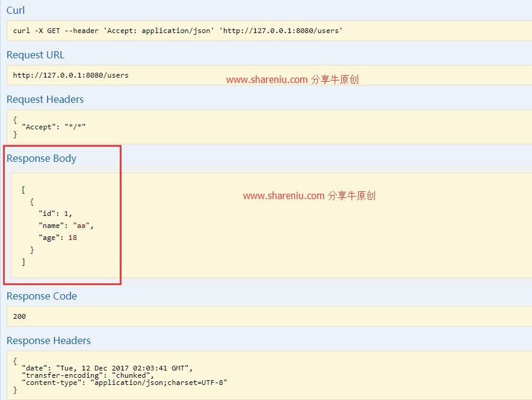Viewport: 532px width, 400px height.
Task: Collapse the Request Headers section
Action: point(45,100)
